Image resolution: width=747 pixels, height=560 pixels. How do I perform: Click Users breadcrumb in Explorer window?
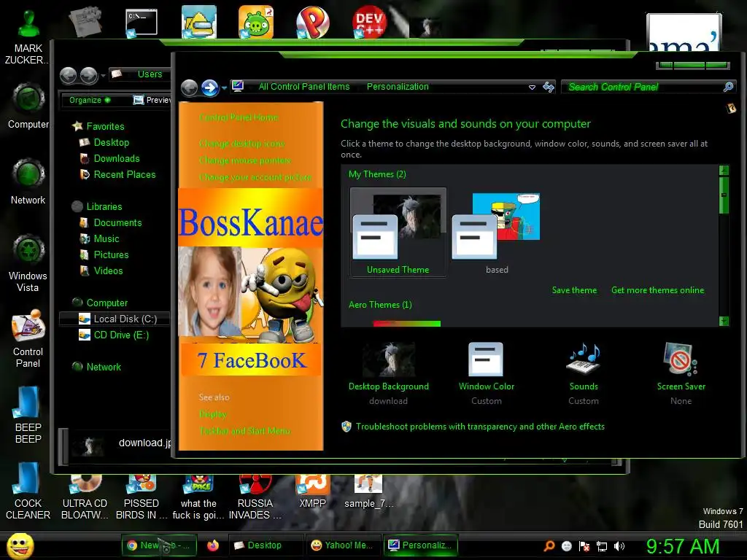point(150,74)
